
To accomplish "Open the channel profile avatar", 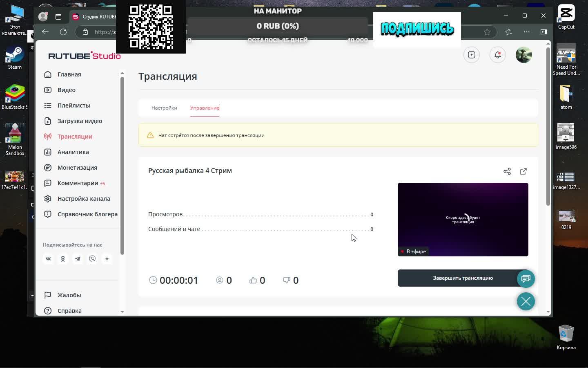I will (x=524, y=55).
